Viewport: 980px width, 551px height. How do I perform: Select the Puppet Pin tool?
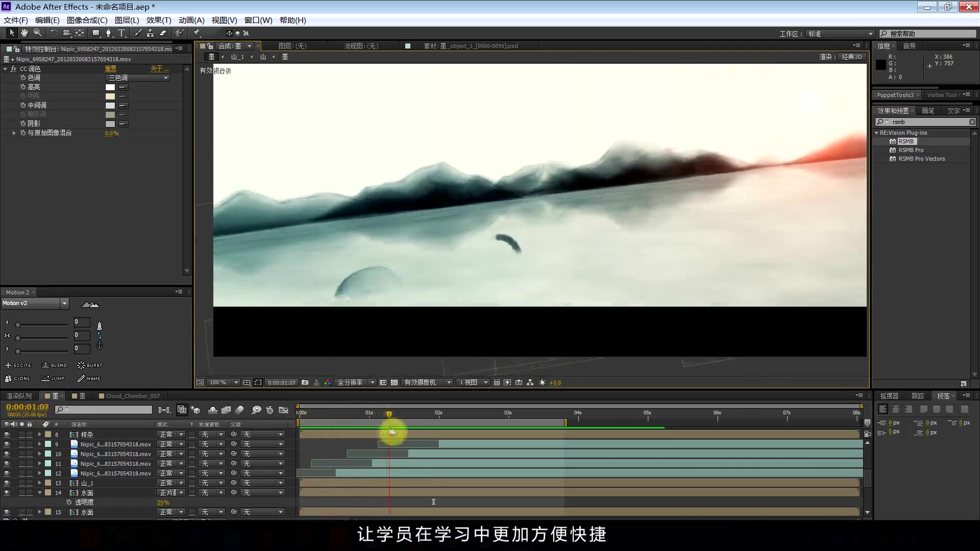tap(196, 33)
